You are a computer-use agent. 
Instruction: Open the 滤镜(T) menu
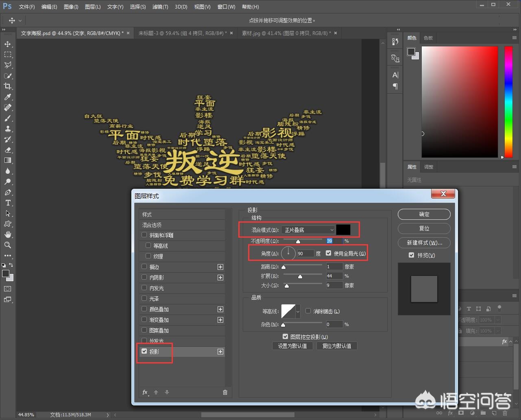click(x=160, y=7)
